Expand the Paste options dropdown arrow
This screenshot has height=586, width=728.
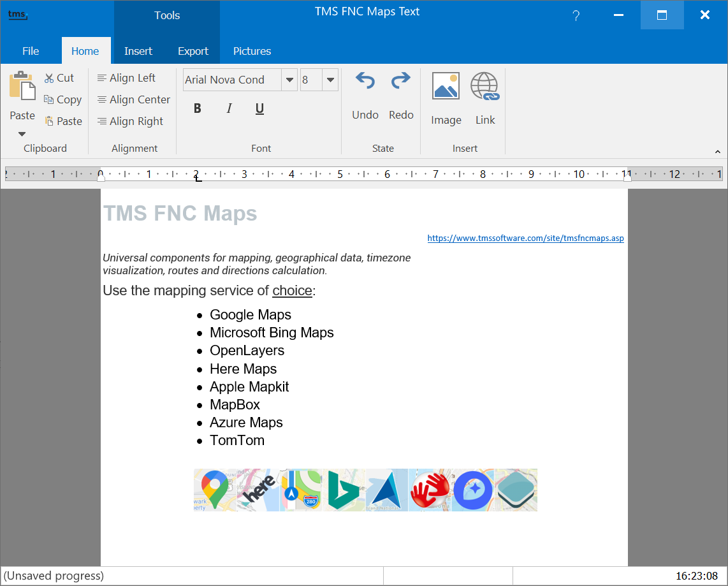coord(21,134)
